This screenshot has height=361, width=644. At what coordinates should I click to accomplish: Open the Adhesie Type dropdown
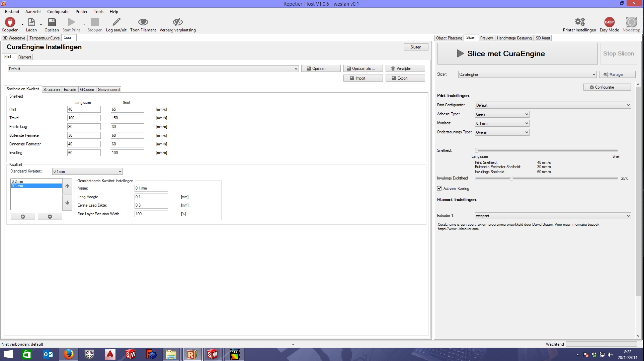click(x=502, y=114)
